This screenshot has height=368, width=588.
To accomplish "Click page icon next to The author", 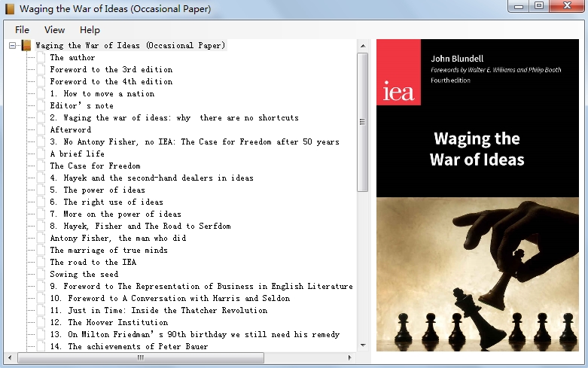I will click(x=41, y=57).
